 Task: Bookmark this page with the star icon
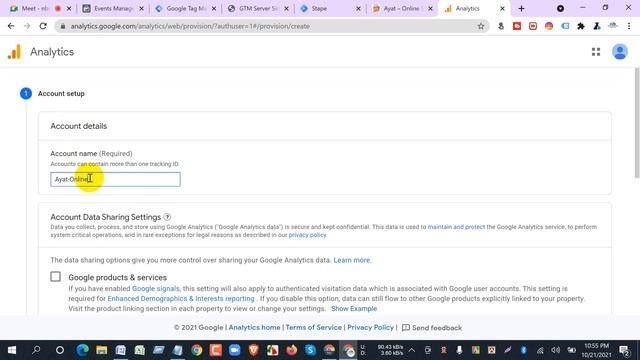pyautogui.click(x=481, y=26)
